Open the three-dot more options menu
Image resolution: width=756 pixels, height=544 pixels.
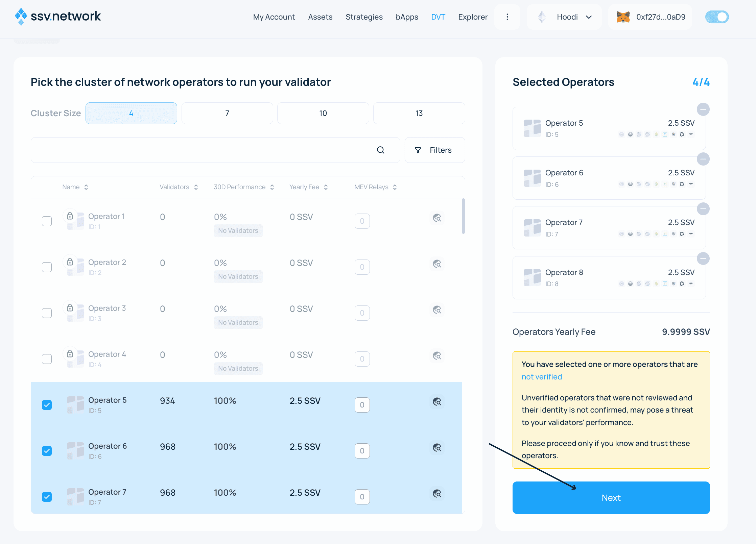pos(507,17)
